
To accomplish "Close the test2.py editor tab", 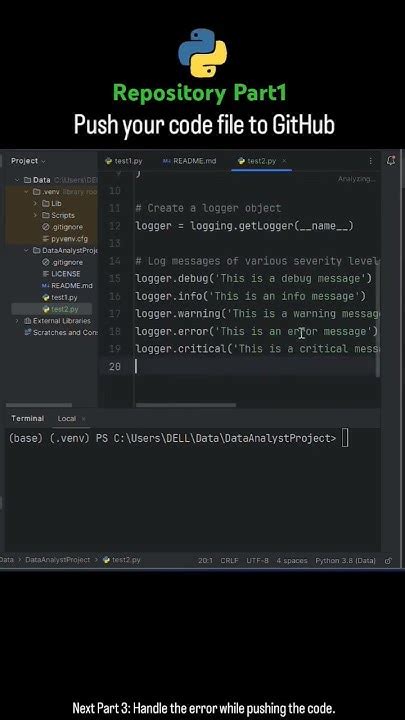I will 284,161.
